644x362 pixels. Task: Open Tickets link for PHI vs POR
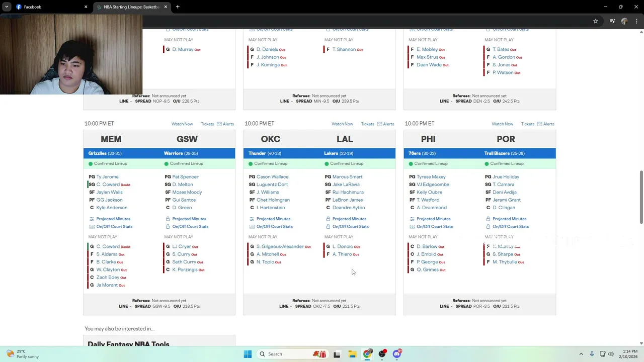tap(527, 124)
